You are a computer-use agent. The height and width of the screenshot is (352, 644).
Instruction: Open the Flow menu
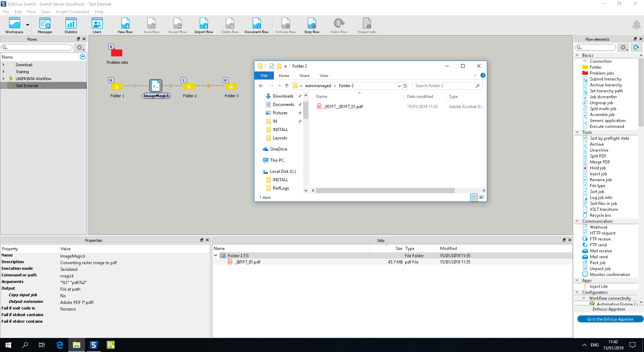[32, 12]
